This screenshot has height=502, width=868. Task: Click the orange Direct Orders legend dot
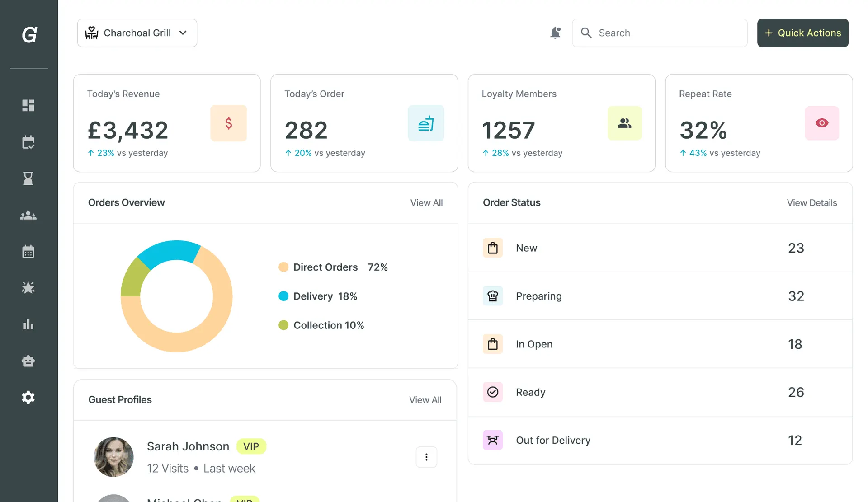point(283,267)
